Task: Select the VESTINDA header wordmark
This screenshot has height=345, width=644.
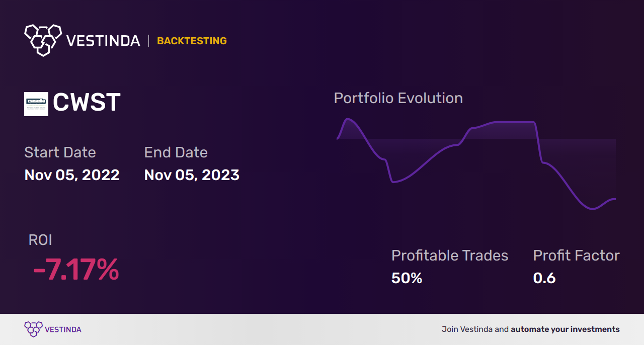Action: (103, 41)
